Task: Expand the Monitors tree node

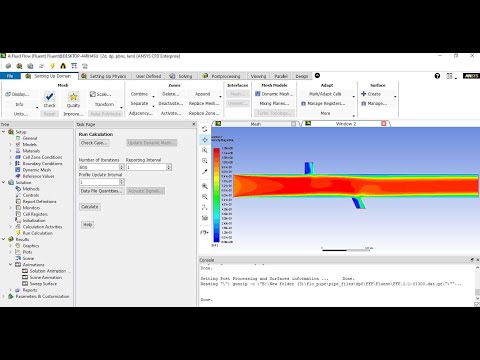Action: [10, 208]
